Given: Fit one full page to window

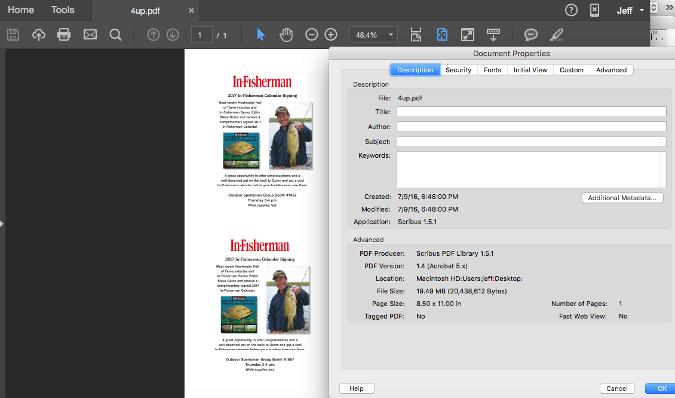Looking at the screenshot, I should [x=442, y=35].
